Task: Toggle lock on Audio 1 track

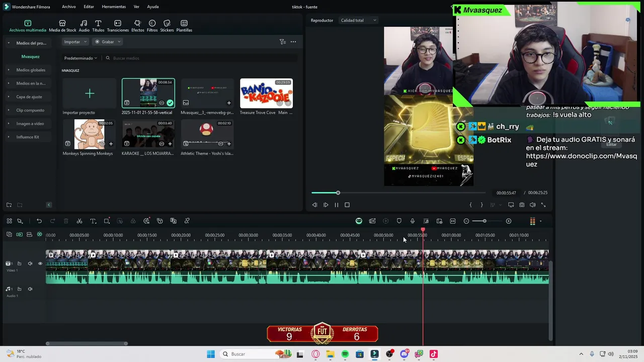Action: (x=20, y=289)
